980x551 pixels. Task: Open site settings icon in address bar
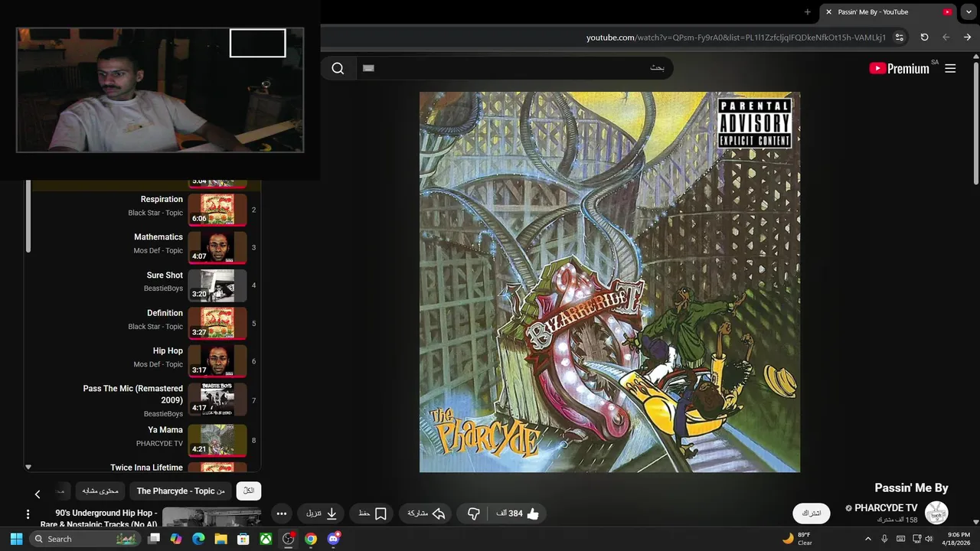pyautogui.click(x=900, y=37)
